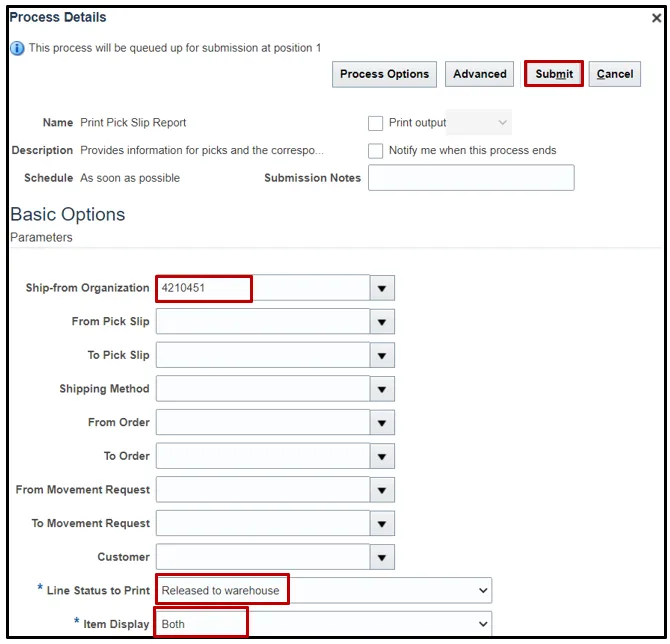Viewport: 670px width, 644px height.
Task: Click into the Submission Notes field
Action: point(471,178)
